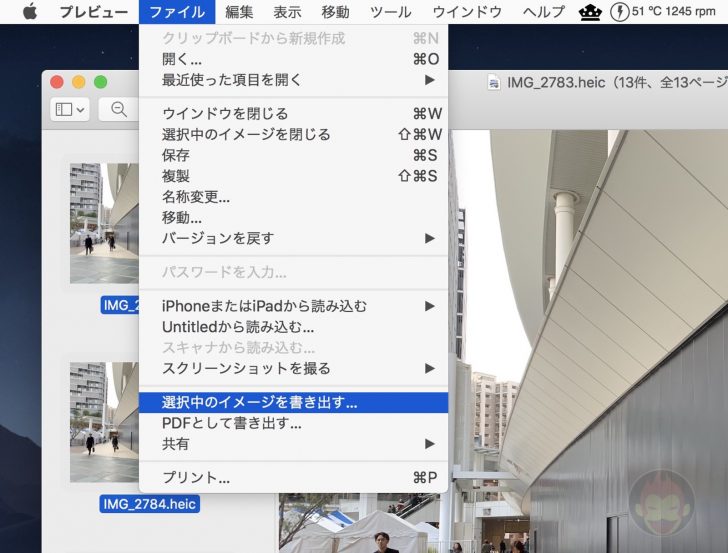Expand スクリーンショットを撮る submenu
This screenshot has width=728, height=553.
coord(293,369)
